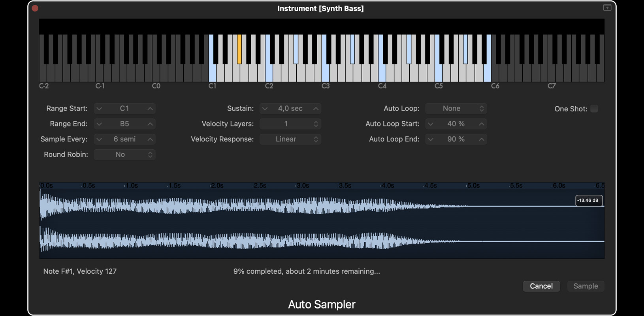The width and height of the screenshot is (644, 316).
Task: Increase Sustain time with up chevron
Action: point(316,109)
